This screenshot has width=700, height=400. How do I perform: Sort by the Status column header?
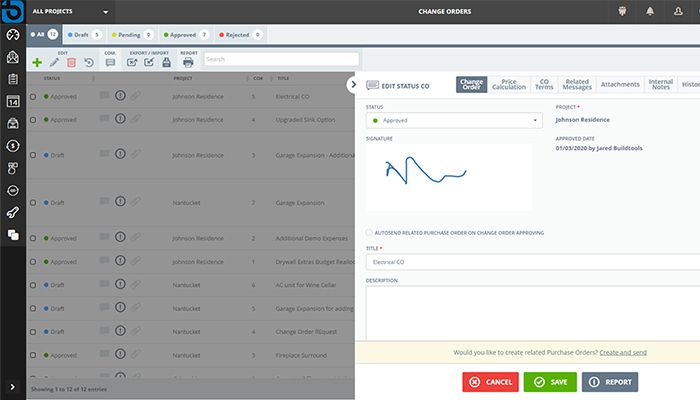[52, 78]
